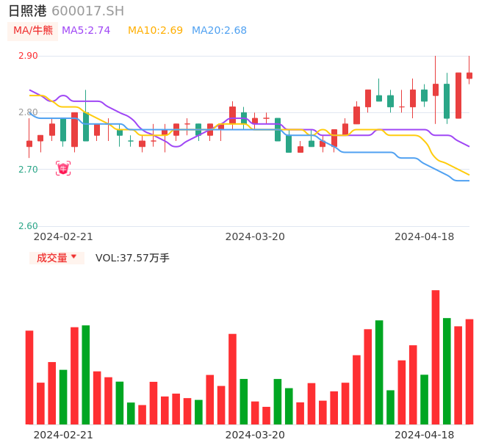Click 2024-04-18 date under the price chart
The width and height of the screenshot is (504, 445).
[425, 236]
